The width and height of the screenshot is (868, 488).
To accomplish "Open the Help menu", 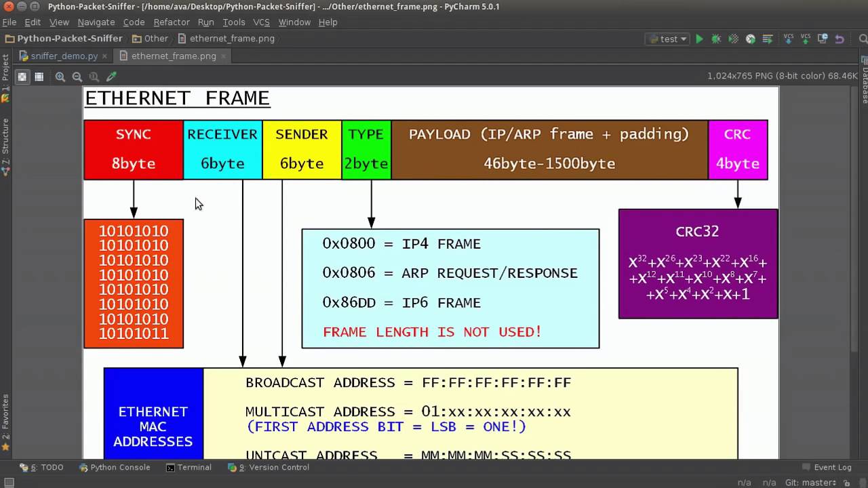I will 328,22.
